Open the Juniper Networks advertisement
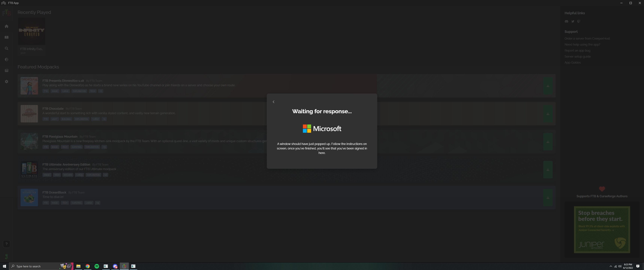This screenshot has height=270, width=644. tap(602, 230)
